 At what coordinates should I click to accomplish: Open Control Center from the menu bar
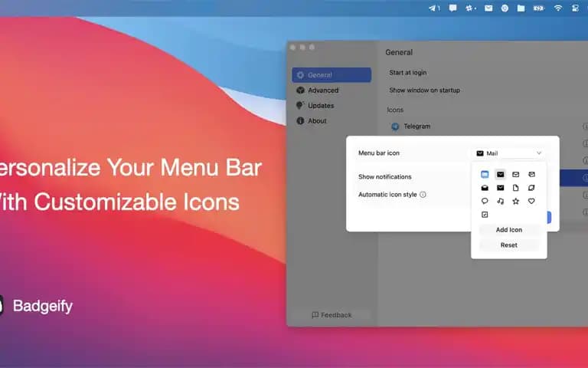[x=575, y=8]
